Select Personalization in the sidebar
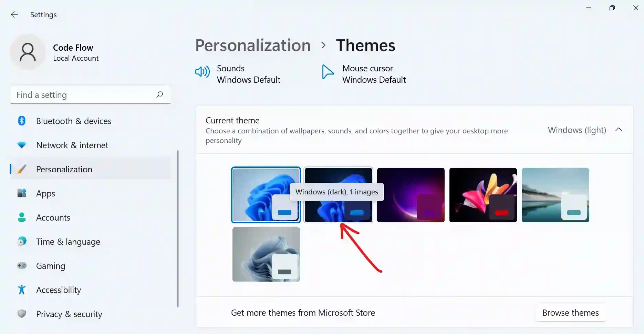 coord(90,169)
